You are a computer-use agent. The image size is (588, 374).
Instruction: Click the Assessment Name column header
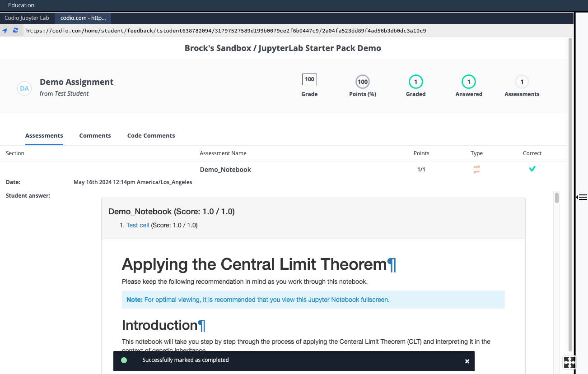(223, 153)
